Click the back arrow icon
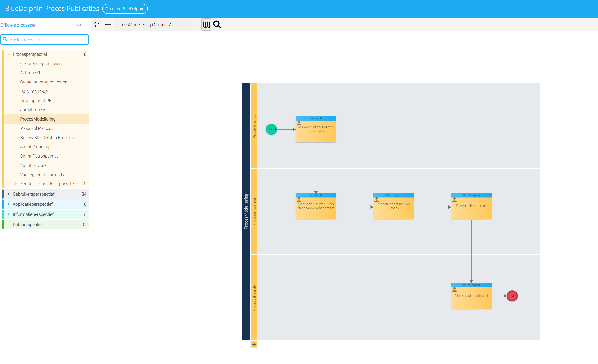 (x=108, y=25)
